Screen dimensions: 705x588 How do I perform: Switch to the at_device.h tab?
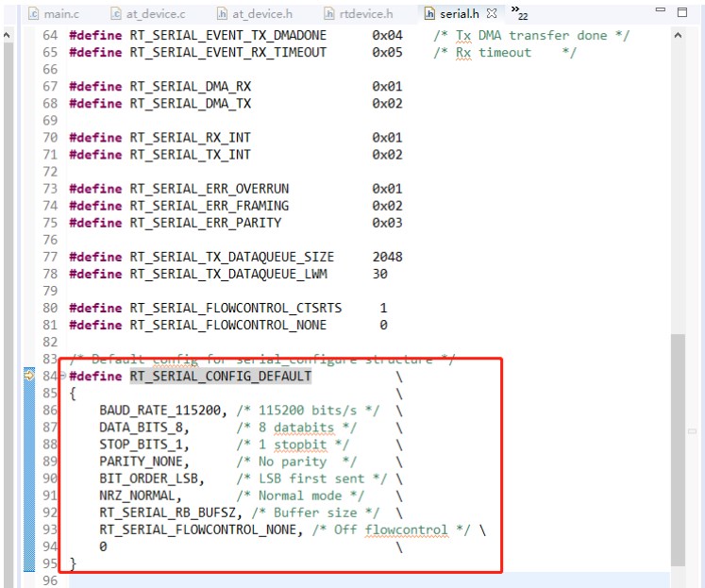point(255,14)
